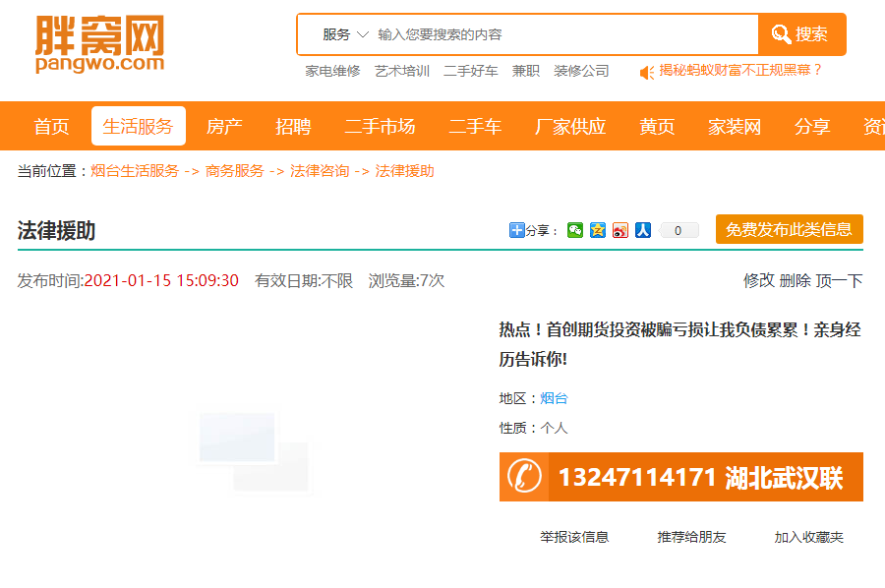Click the share count bubble showing 0
Image resolution: width=885 pixels, height=588 pixels.
click(678, 230)
